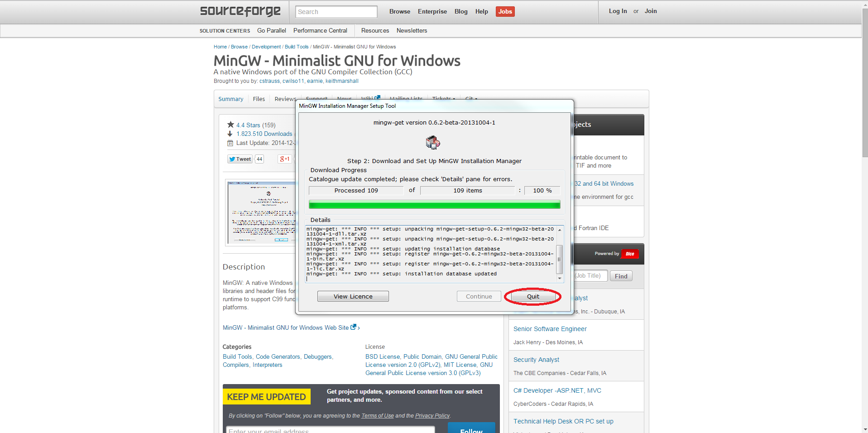Click the Development breadcrumb link
This screenshot has height=433, width=868.
click(x=266, y=47)
